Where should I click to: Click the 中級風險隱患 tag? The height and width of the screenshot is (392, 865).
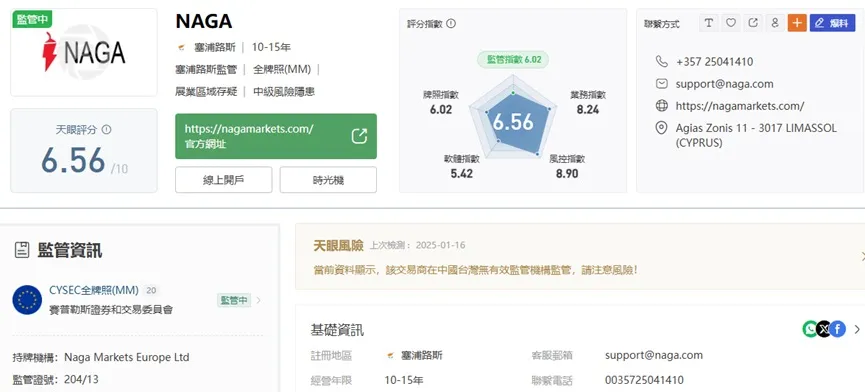click(x=284, y=92)
